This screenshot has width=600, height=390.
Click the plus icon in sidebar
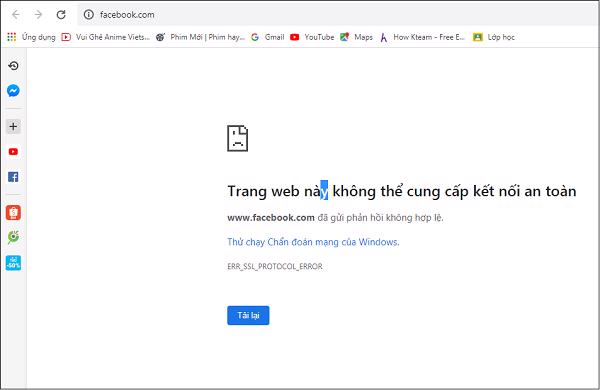13,126
